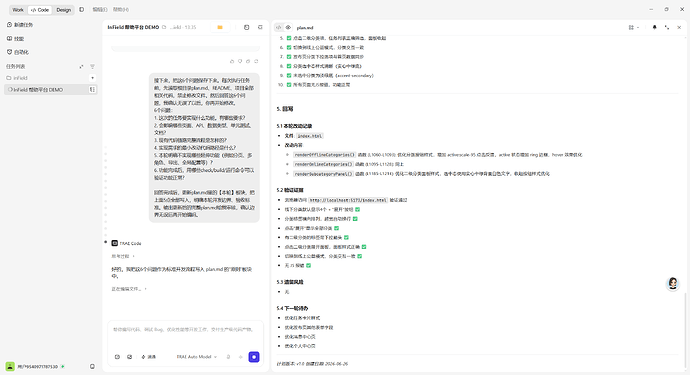Viewport: 690px width, 375px height.
Task: Click the new task icon in sidebar
Action: [9, 25]
